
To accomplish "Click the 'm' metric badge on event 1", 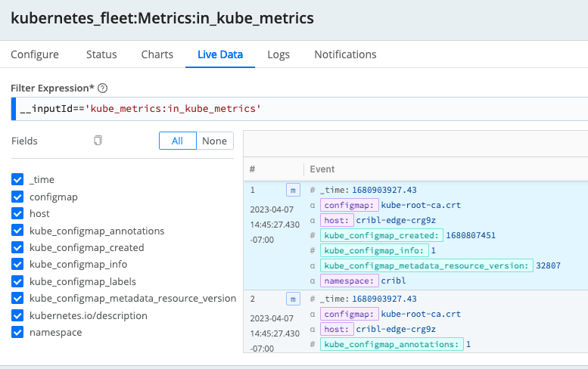I will pos(293,190).
